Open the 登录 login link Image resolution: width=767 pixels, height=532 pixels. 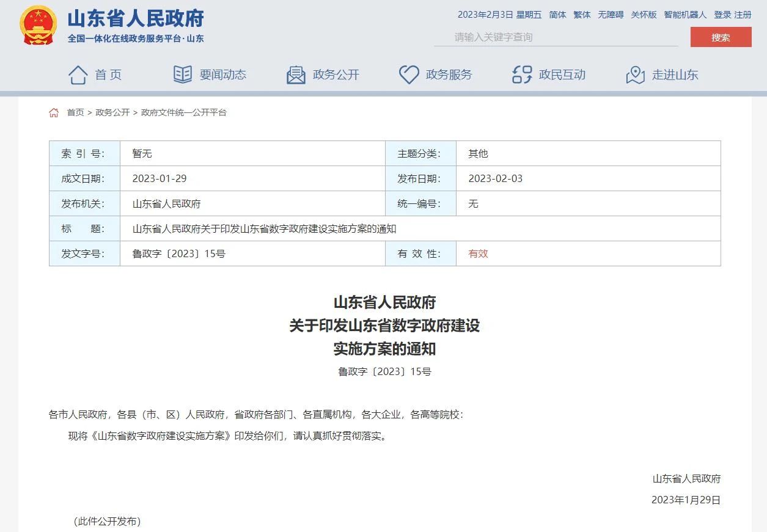pyautogui.click(x=722, y=15)
